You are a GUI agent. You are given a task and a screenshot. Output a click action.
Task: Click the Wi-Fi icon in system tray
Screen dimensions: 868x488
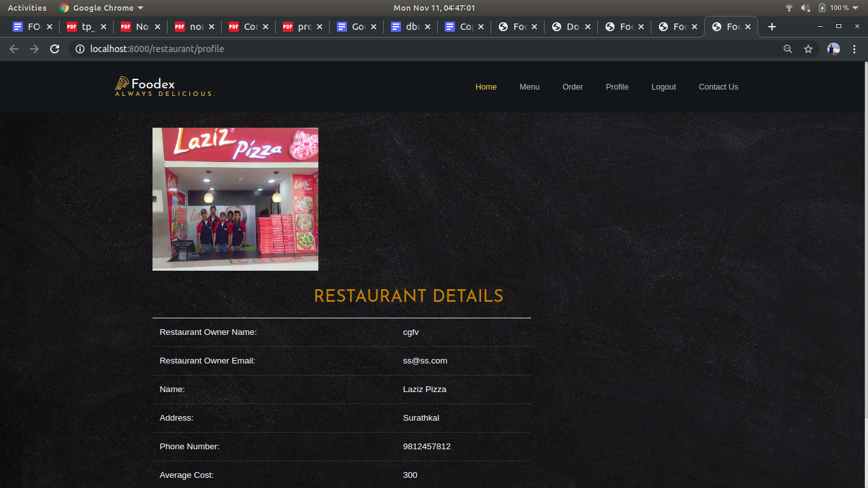(789, 8)
